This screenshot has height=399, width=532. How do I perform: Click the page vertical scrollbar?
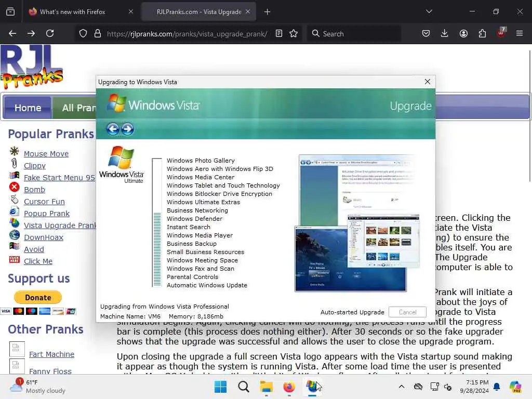pos(529,116)
